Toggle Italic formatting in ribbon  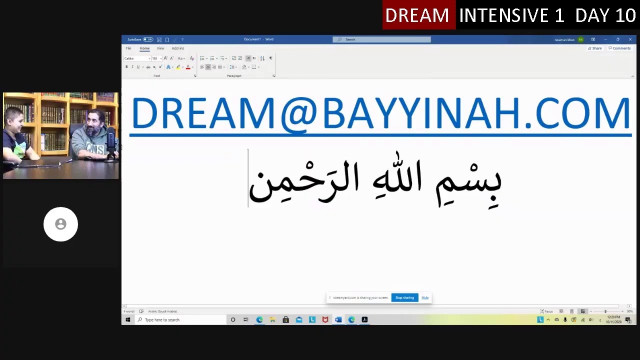(132, 67)
